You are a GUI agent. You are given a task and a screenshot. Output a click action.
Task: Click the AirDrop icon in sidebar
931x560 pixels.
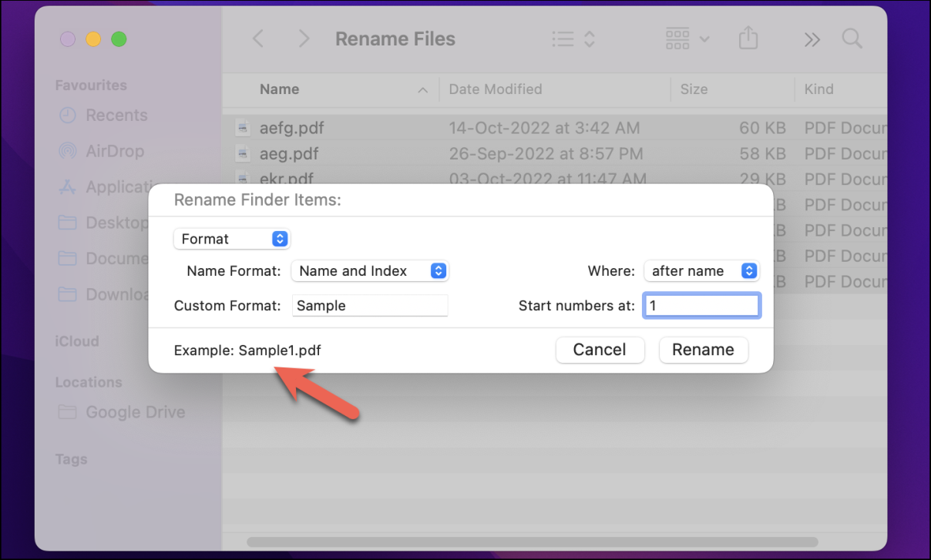click(x=68, y=151)
